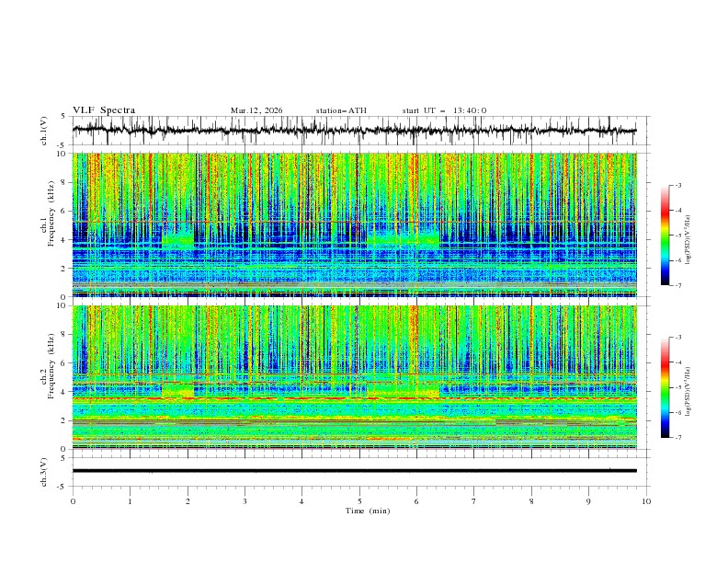Image resolution: width=728 pixels, height=563 pixels.
Task: Click the 'Time (min)' axis label
Action: click(368, 511)
